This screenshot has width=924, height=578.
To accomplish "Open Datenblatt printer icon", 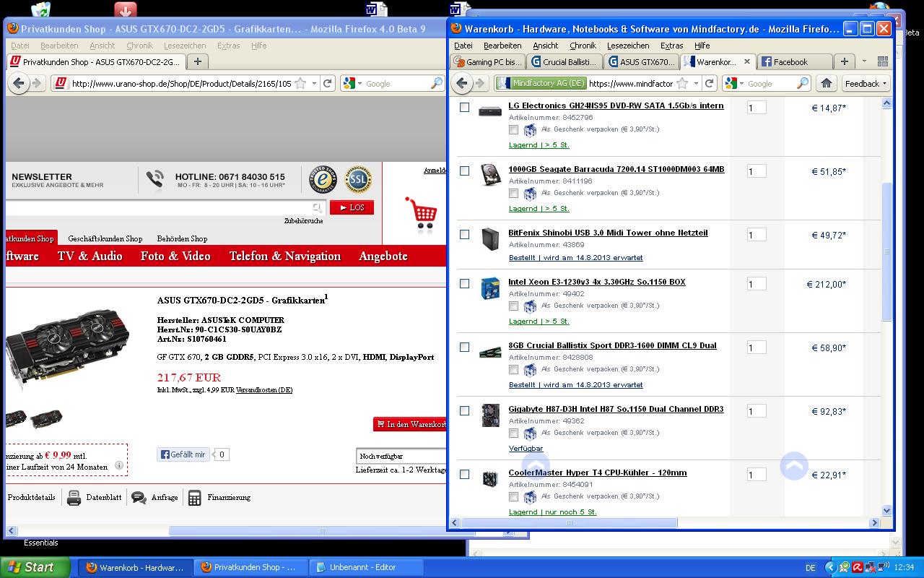I will 74,498.
